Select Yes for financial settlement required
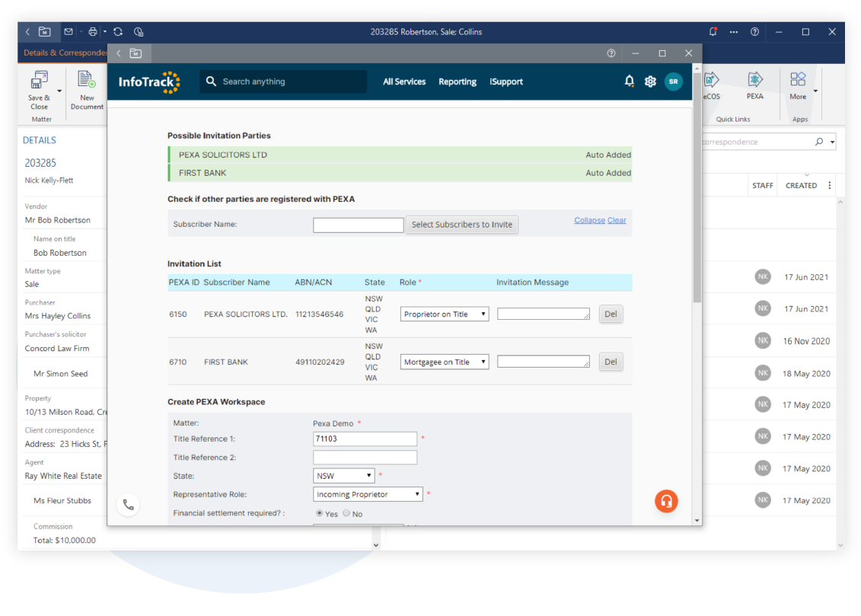This screenshot has width=861, height=616. tap(319, 512)
